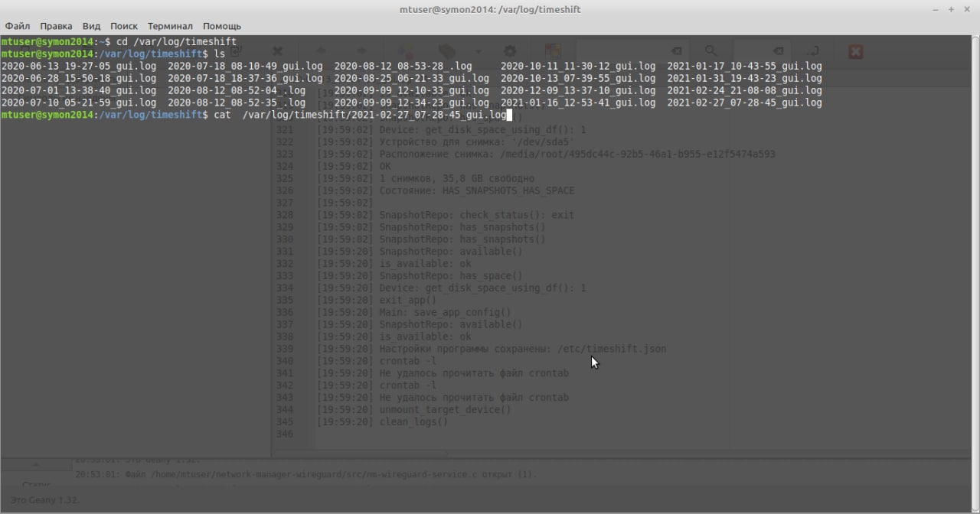
Task: Click file 2021-01-17_10-43-55_gui.log
Action: [744, 66]
